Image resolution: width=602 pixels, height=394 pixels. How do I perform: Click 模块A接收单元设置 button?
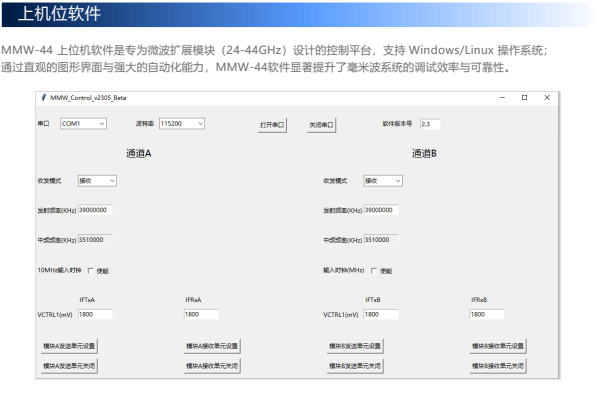tap(212, 346)
